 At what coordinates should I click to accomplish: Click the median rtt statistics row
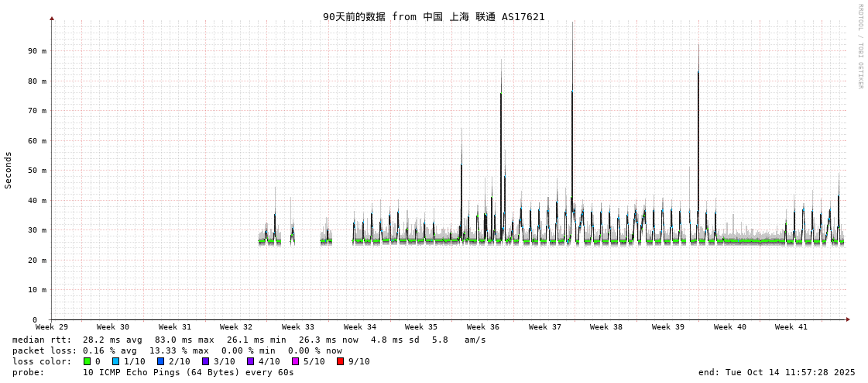(248, 340)
